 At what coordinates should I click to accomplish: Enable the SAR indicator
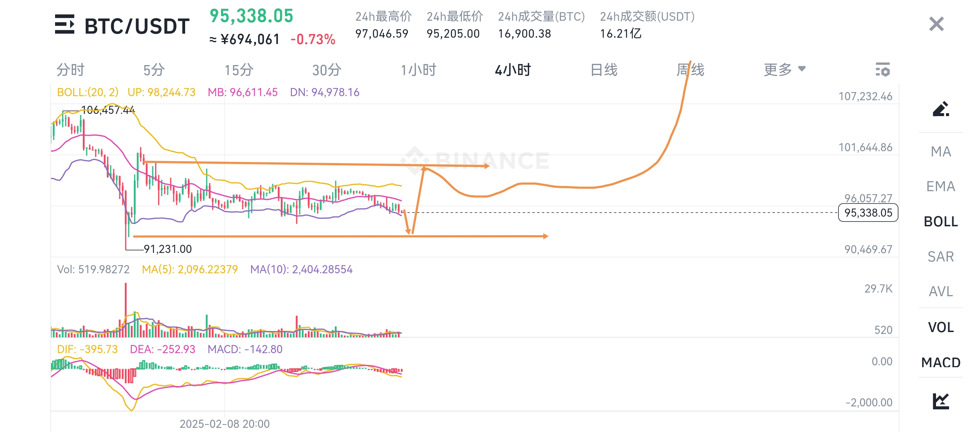pos(940,257)
